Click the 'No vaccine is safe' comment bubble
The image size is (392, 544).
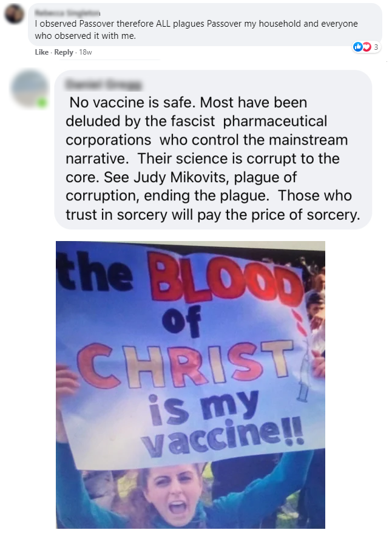click(213, 149)
